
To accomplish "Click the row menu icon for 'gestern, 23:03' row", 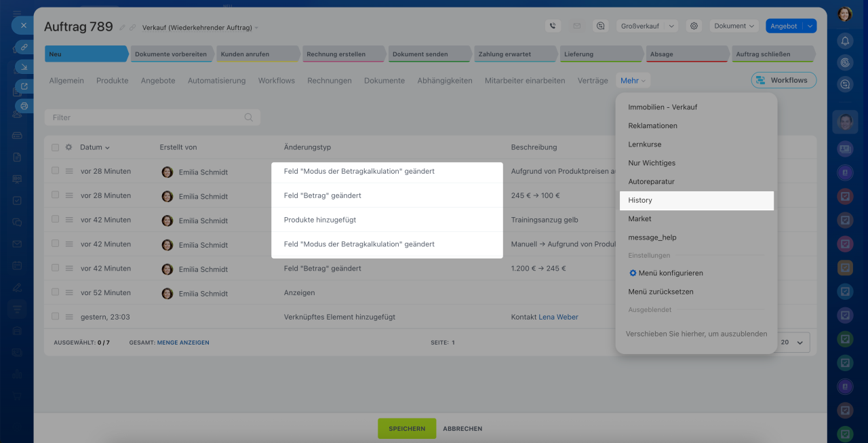I will 68,317.
